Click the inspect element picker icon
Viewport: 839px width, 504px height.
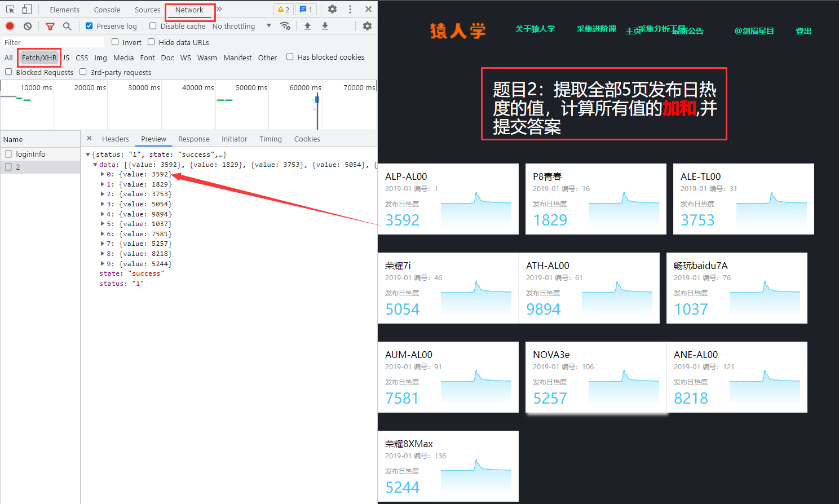[x=10, y=10]
